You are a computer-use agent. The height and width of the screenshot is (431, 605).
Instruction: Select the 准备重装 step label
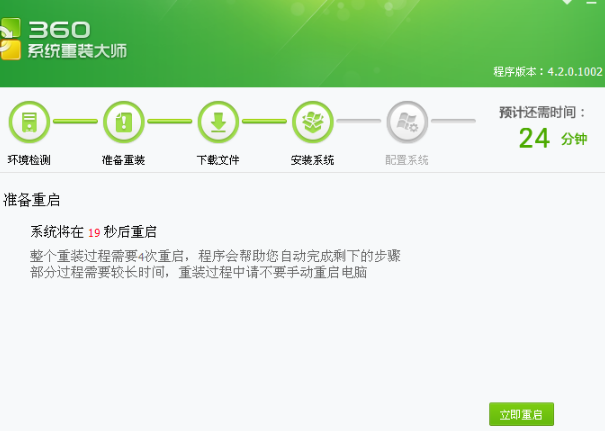(x=123, y=160)
